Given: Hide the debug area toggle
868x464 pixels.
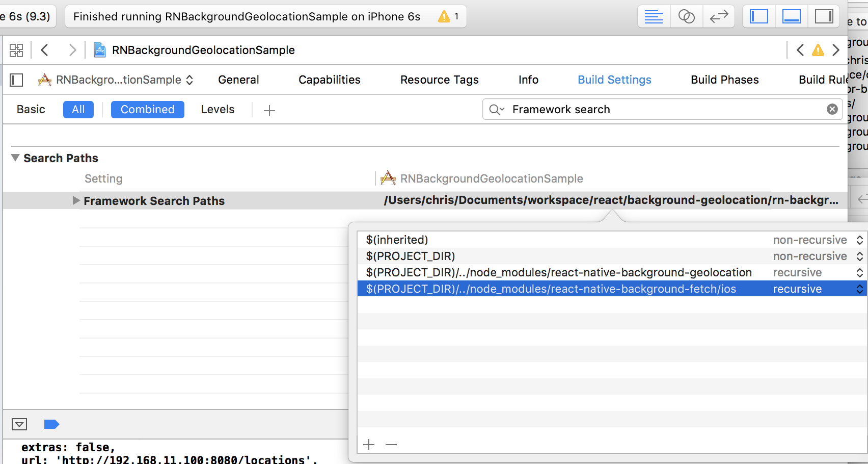Looking at the screenshot, I should click(19, 424).
